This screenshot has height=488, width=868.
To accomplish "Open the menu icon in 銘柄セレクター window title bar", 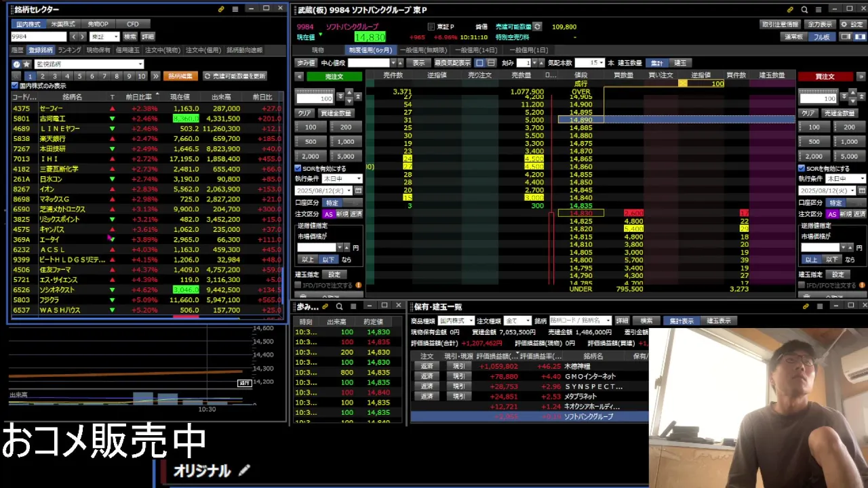I will (235, 9).
